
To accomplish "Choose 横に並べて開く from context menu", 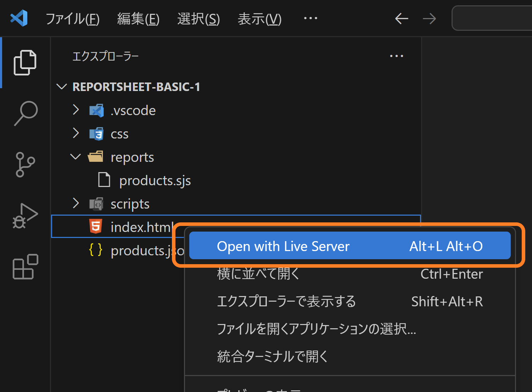I will [350, 274].
